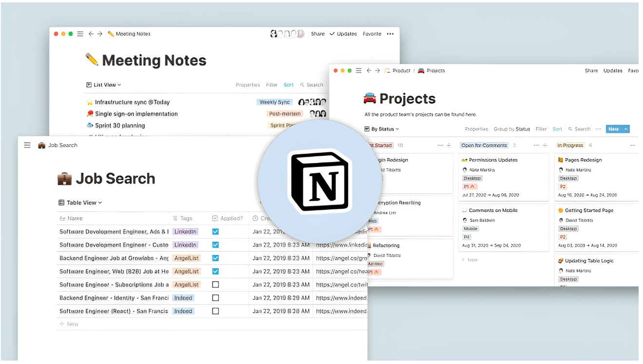Click the Post-mortem tag in Meeting Notes
This screenshot has width=643, height=364.
[285, 114]
